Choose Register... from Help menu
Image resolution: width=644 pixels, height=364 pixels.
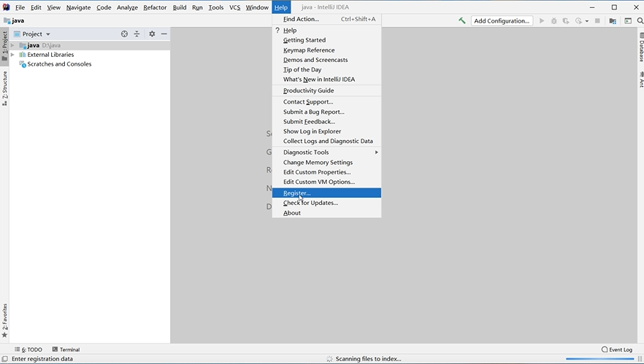[326, 193]
